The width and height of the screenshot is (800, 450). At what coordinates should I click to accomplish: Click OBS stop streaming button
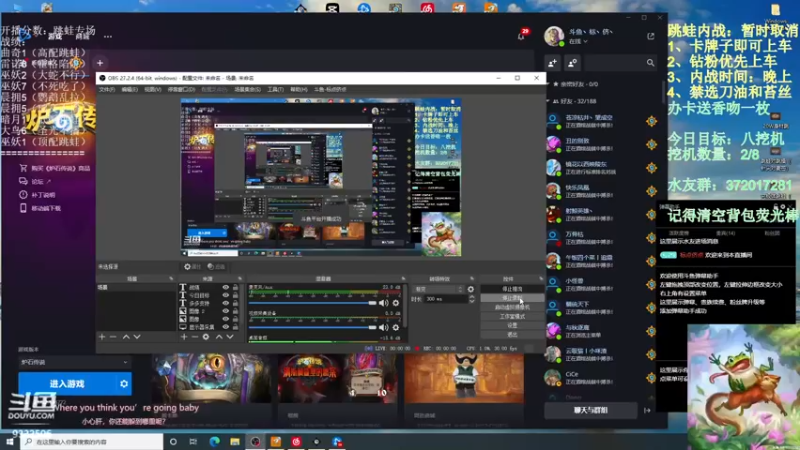[512, 289]
